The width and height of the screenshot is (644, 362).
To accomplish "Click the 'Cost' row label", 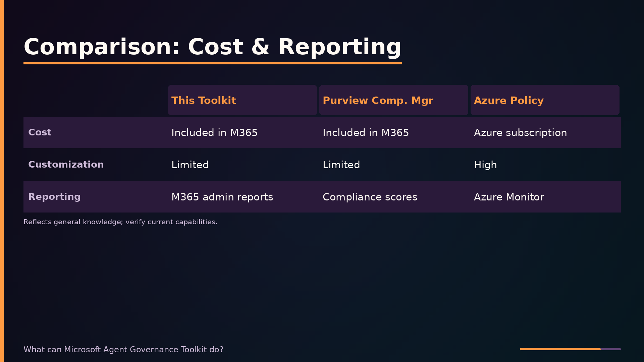I will [40, 132].
